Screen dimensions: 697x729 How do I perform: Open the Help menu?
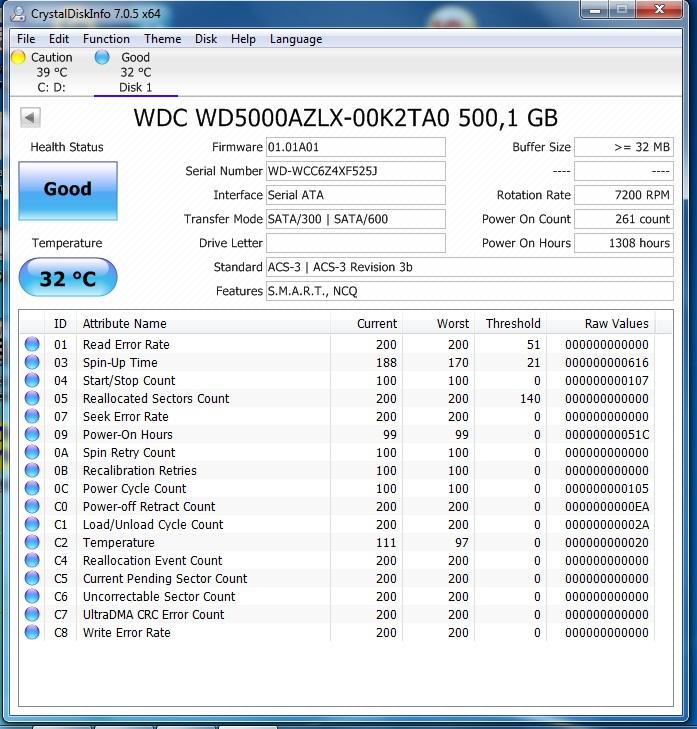(243, 39)
